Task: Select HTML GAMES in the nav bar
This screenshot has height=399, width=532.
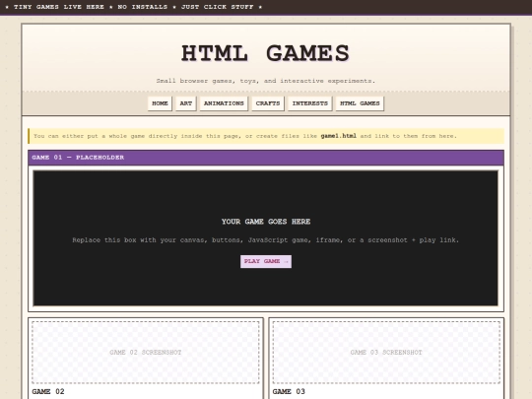Action: click(360, 103)
